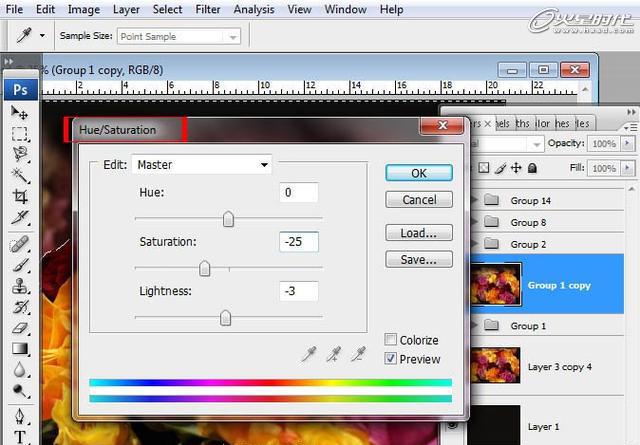The width and height of the screenshot is (640, 445).
Task: Click the Saturation slider handle
Action: coord(204,268)
